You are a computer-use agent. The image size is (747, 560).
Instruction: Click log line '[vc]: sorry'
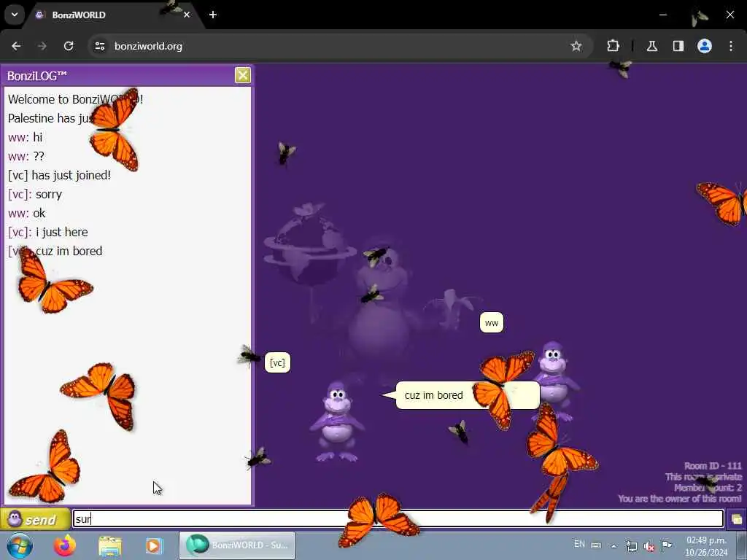coord(35,194)
